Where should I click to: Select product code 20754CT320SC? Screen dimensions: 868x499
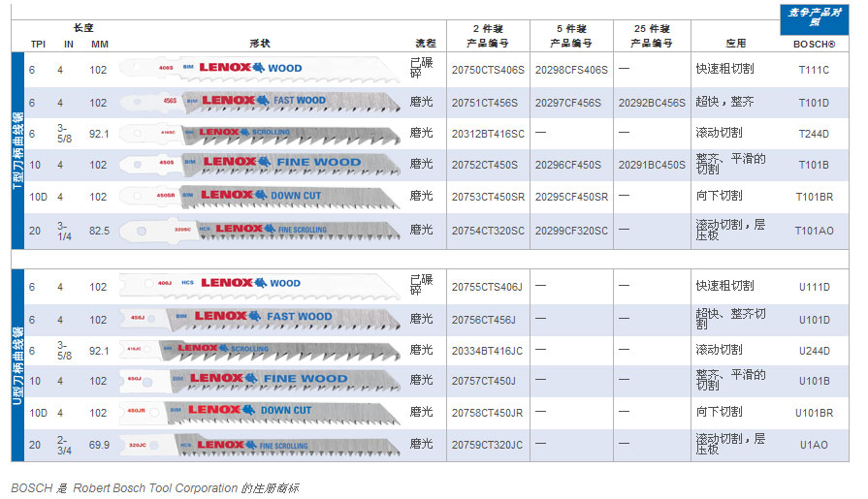pyautogui.click(x=488, y=231)
